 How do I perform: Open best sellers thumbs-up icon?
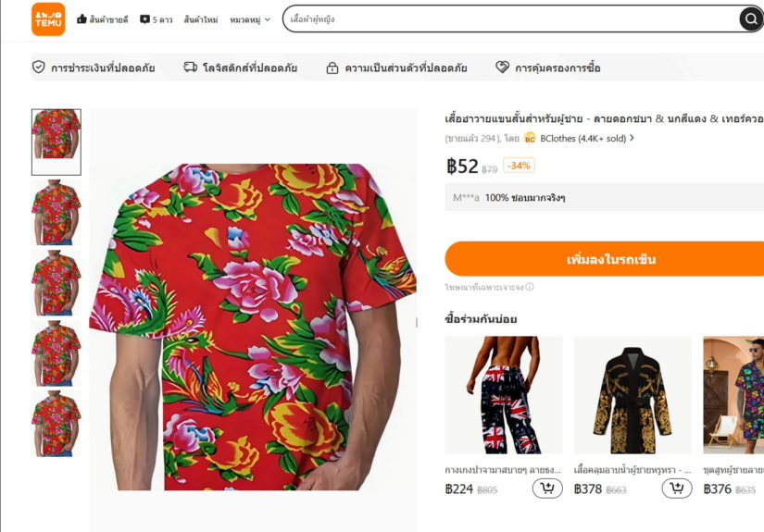click(81, 19)
